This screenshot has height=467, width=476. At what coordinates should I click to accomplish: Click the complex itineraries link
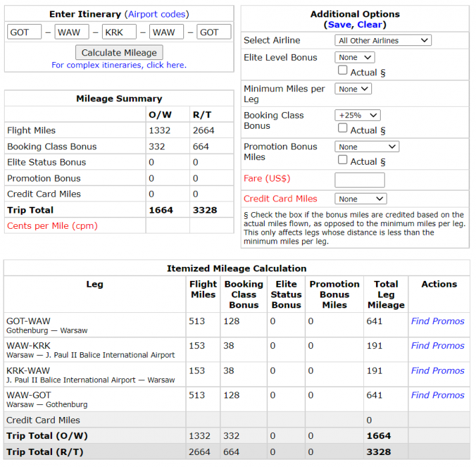(119, 65)
